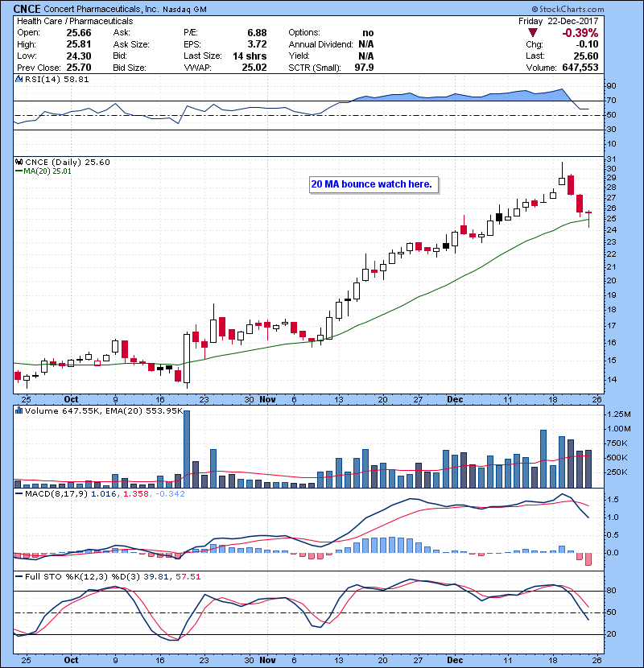The image size is (644, 668).
Task: Click the 'MA(20) 25.01' legend text
Action: tap(47, 171)
